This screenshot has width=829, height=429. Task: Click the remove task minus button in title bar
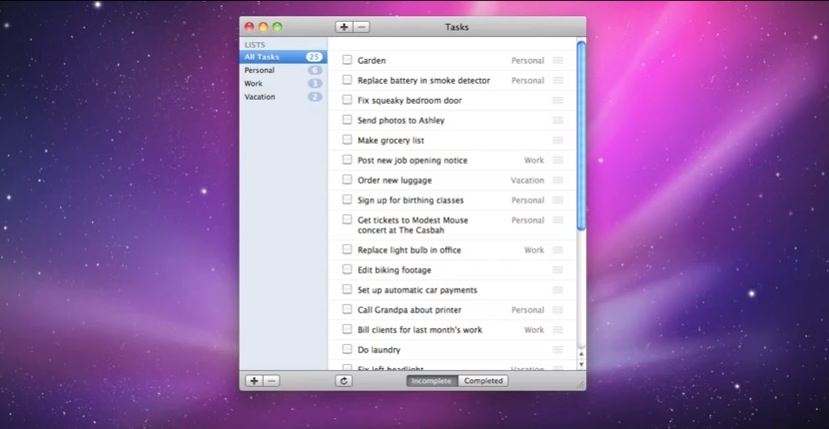[x=361, y=27]
